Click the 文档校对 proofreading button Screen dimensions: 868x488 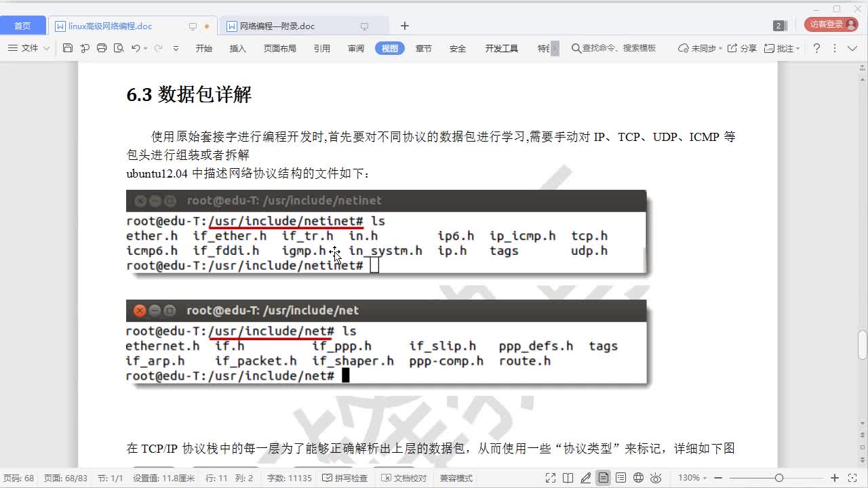pos(404,478)
